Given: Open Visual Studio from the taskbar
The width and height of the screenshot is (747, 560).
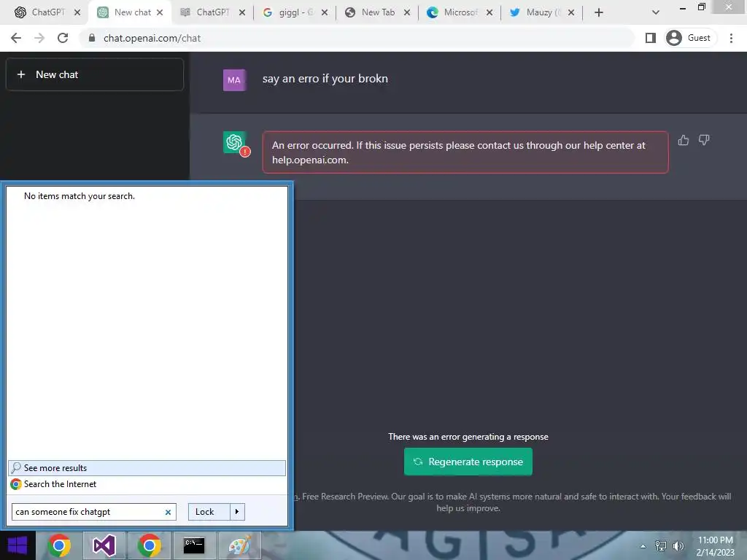Looking at the screenshot, I should point(104,545).
